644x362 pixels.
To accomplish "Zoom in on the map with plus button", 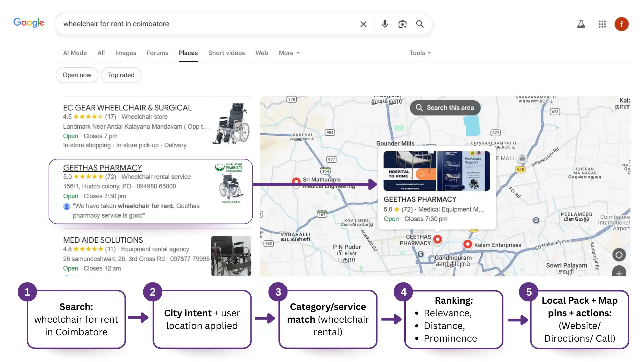I will coord(619,273).
